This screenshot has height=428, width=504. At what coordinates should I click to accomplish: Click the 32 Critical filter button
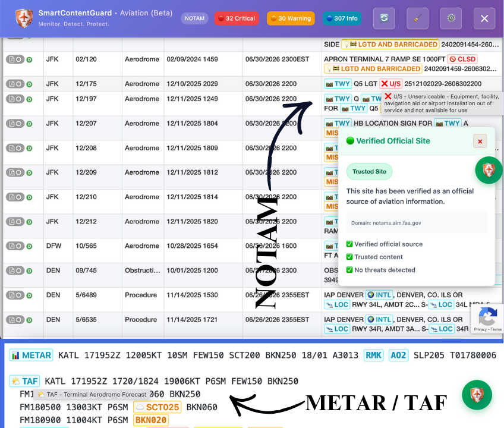237,18
